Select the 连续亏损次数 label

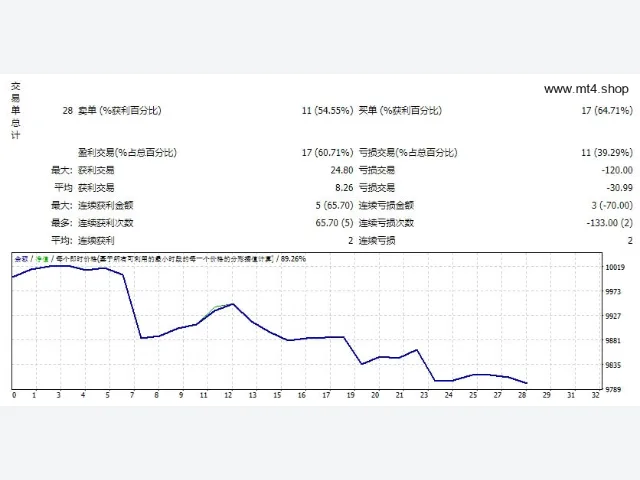click(386, 223)
